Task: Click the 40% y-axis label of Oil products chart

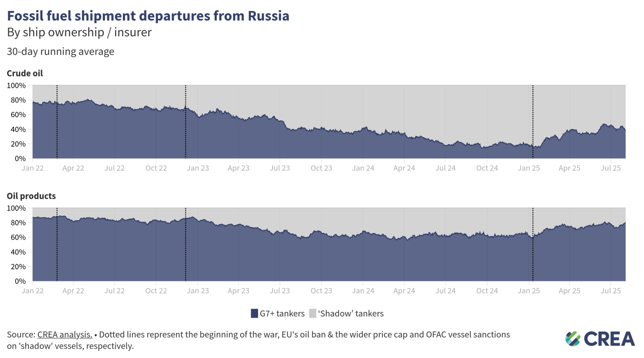Action: tap(17, 252)
